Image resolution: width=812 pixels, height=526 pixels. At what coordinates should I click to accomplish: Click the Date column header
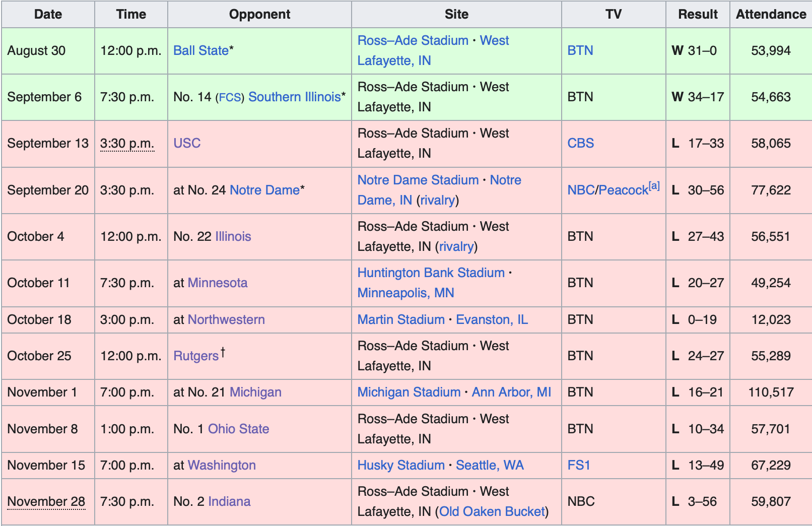coord(48,14)
